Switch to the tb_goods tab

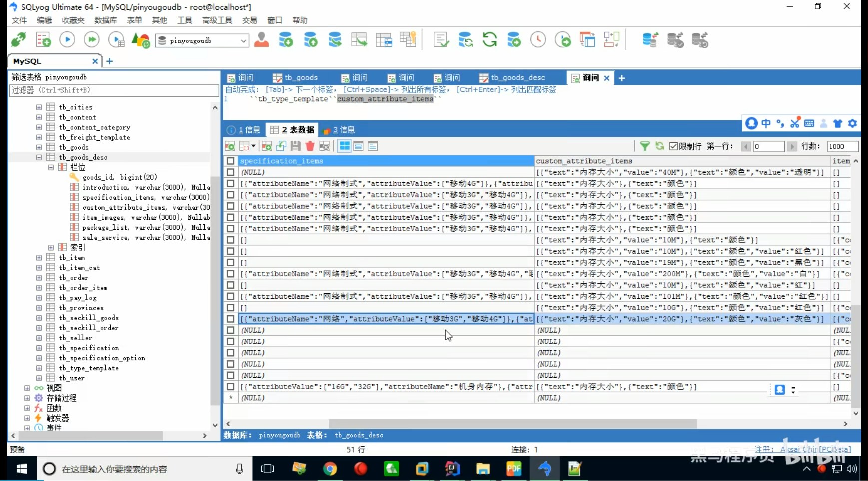coord(295,78)
